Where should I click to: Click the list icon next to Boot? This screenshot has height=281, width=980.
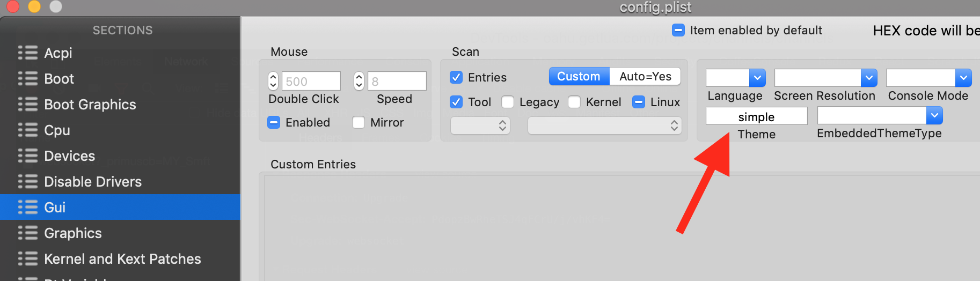pyautogui.click(x=27, y=78)
